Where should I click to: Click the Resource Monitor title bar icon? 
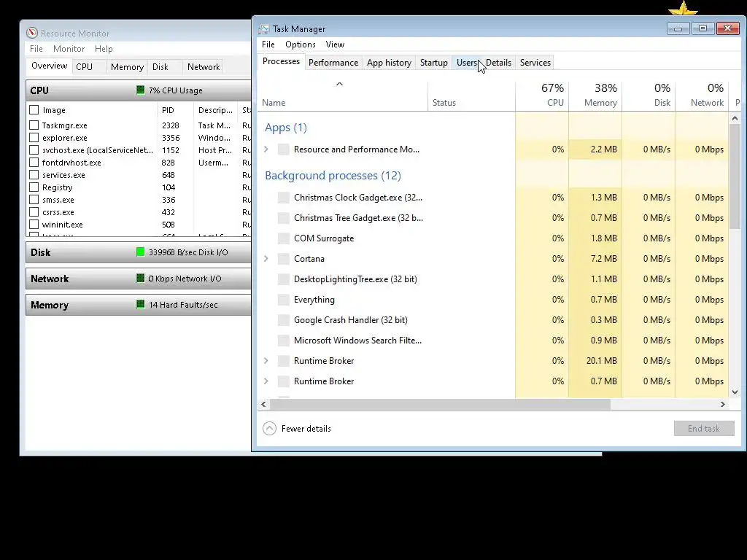click(32, 33)
